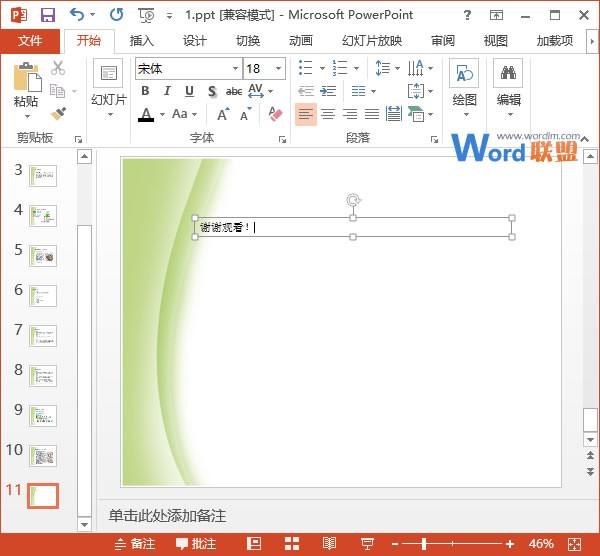Click zoom percentage 46%
Viewport: 600px width, 556px height.
point(540,544)
